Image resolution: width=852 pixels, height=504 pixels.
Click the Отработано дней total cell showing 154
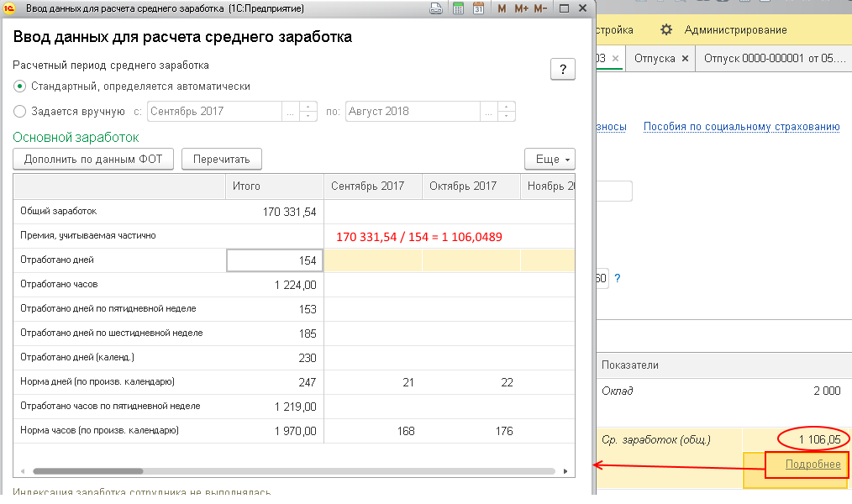[x=275, y=260]
